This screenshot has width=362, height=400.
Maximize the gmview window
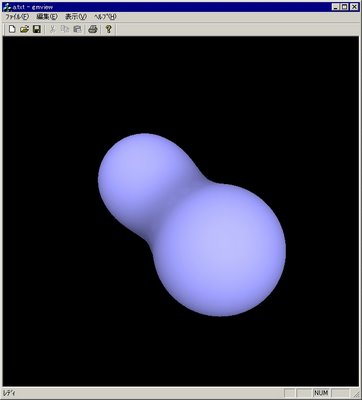(x=345, y=7)
